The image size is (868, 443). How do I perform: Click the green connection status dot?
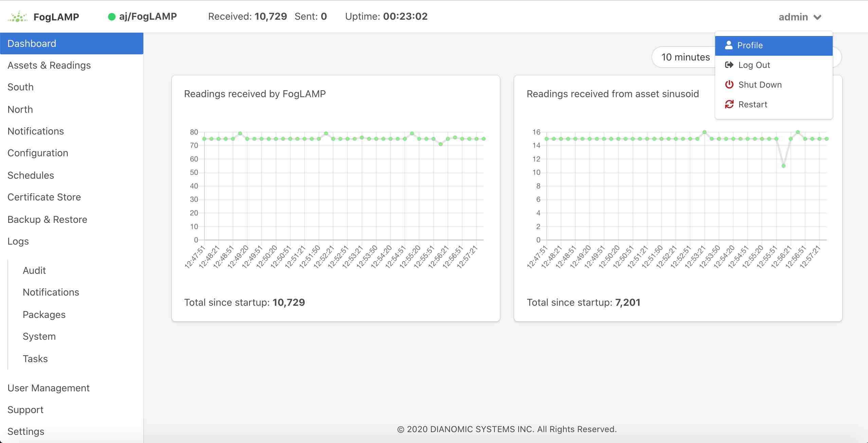point(111,17)
